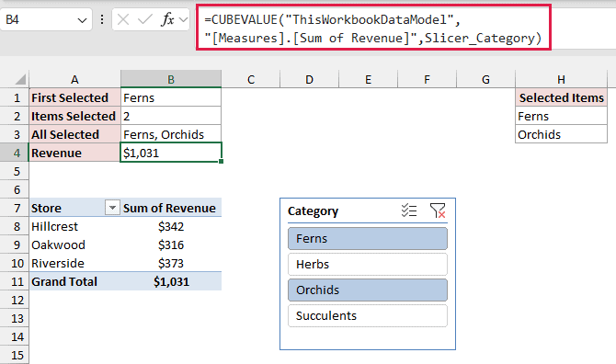Click the $373 revenue cell
Viewport: 616px width, 364px height.
coord(171,263)
